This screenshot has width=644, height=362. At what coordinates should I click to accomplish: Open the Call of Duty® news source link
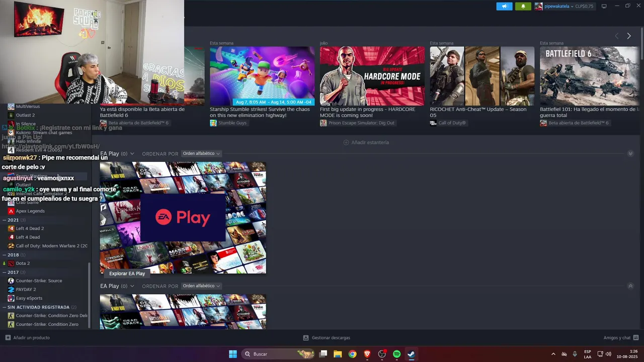click(452, 123)
